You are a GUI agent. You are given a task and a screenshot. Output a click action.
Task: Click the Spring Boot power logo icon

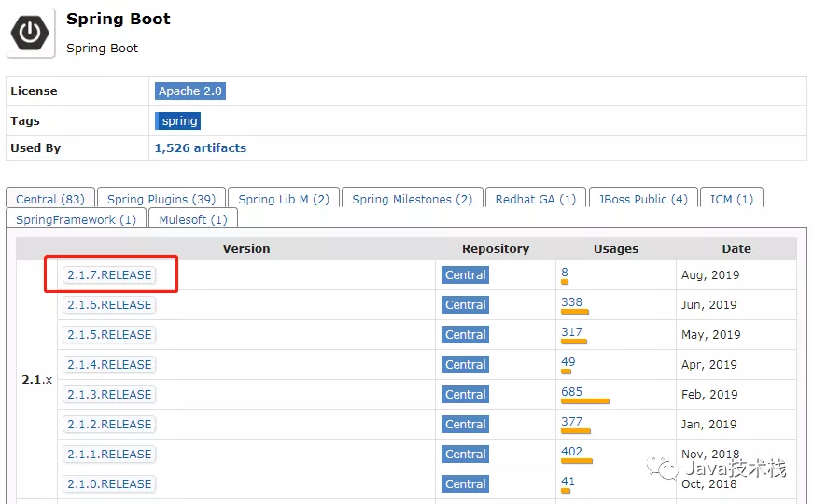(30, 33)
